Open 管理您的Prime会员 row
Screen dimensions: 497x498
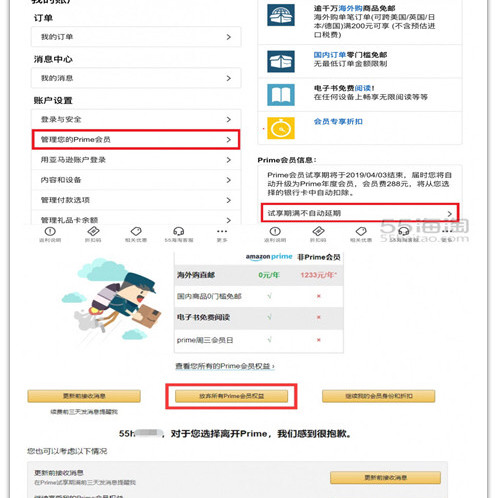coord(136,139)
